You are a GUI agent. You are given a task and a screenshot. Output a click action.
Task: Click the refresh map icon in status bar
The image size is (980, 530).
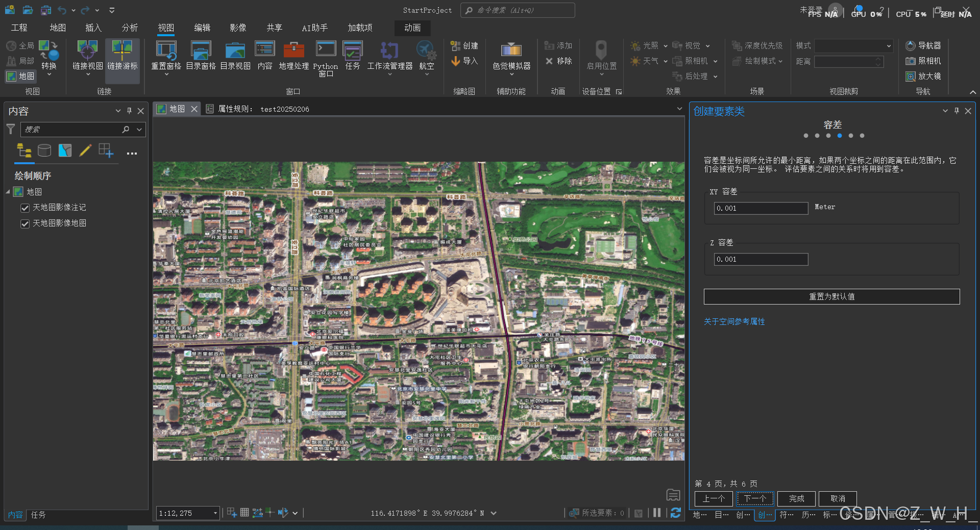coord(675,513)
